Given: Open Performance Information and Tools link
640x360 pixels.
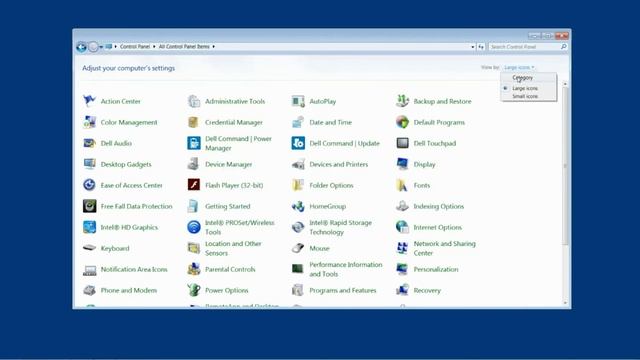Looking at the screenshot, I should (x=346, y=269).
